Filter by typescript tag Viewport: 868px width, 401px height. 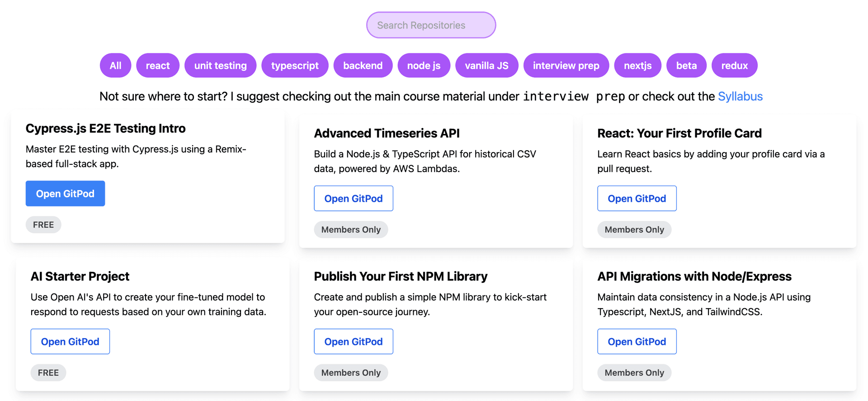tap(295, 66)
